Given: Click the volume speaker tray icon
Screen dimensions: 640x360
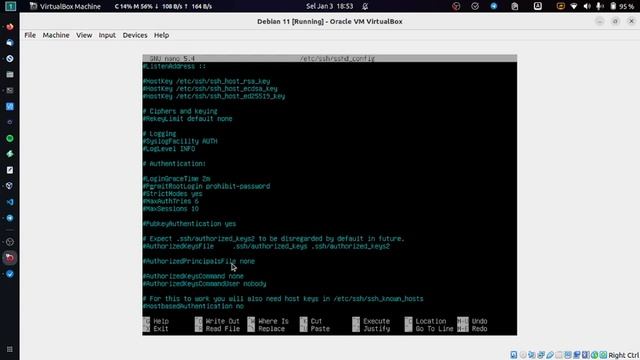Looking at the screenshot, I should point(587,6).
